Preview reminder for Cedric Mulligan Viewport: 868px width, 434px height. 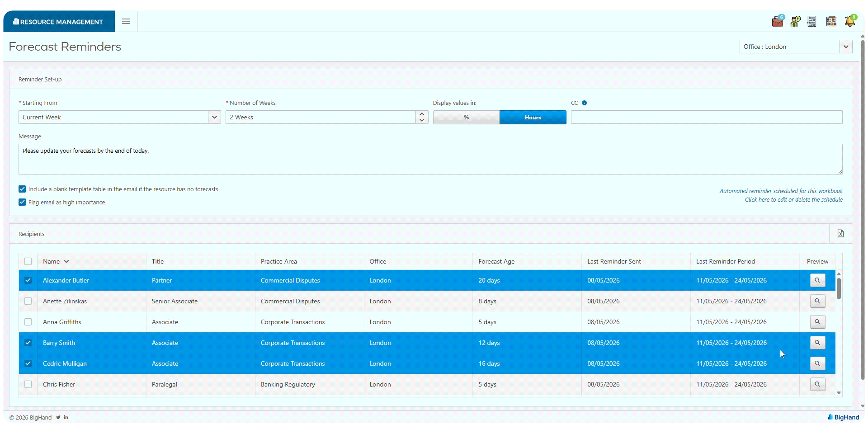coord(817,363)
